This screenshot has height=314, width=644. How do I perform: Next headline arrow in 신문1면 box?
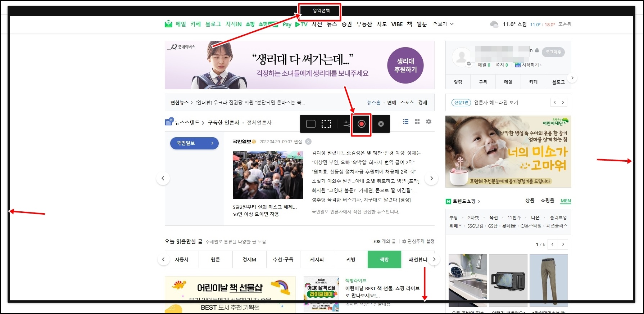(x=563, y=103)
